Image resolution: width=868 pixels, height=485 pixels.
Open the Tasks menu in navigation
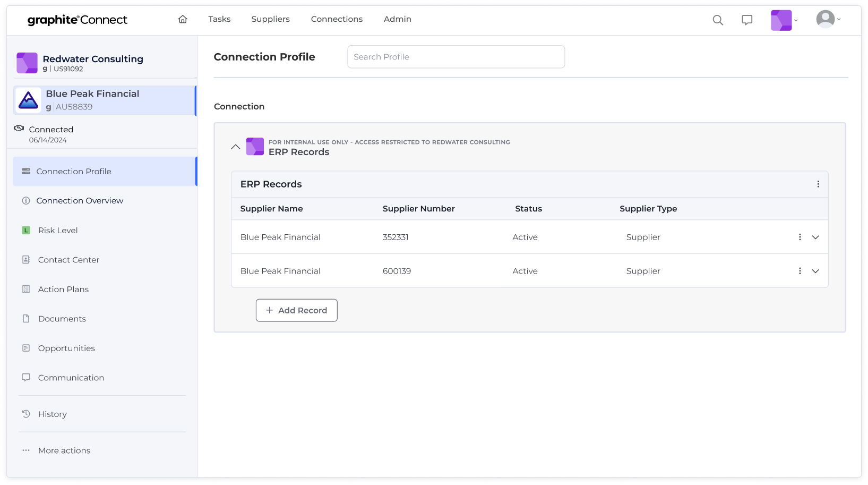[x=219, y=19]
